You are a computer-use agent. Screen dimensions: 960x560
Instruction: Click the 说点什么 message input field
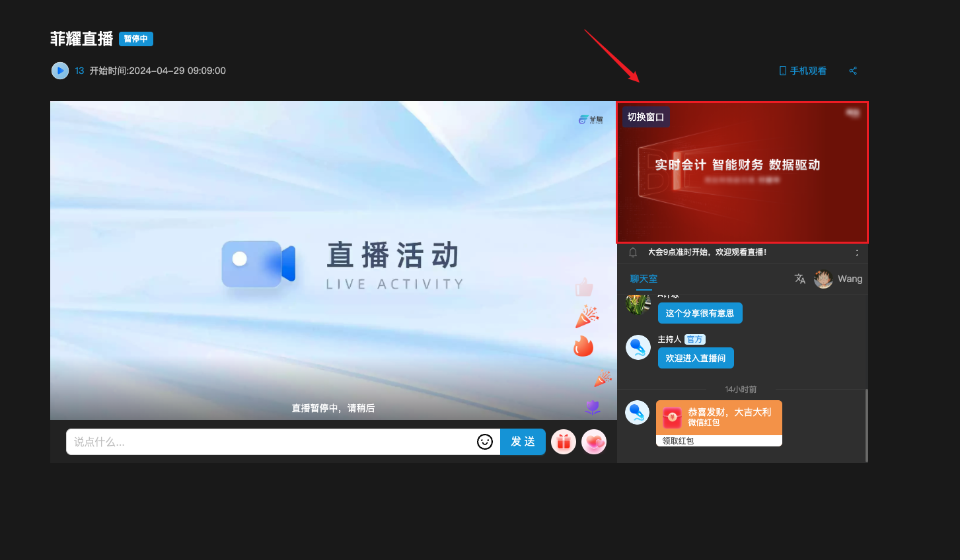(271, 442)
